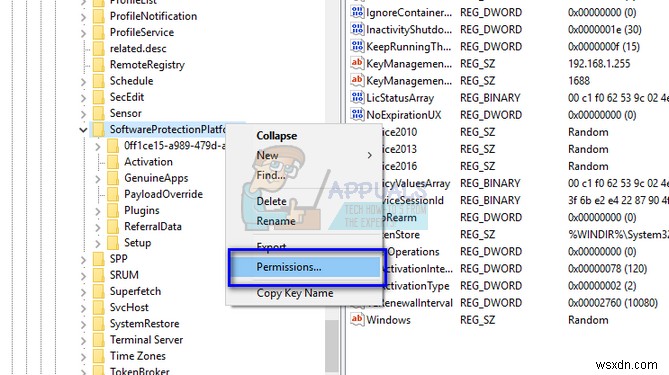Select the SoftwareProtectionPlatform key label

[x=168, y=130]
